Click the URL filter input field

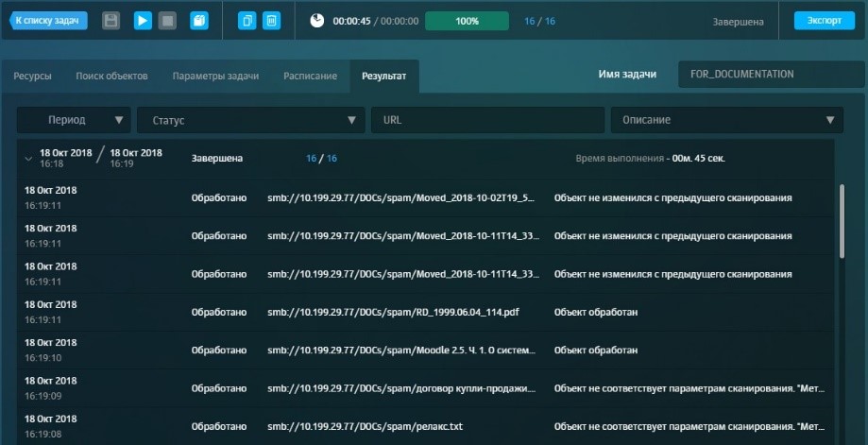486,120
